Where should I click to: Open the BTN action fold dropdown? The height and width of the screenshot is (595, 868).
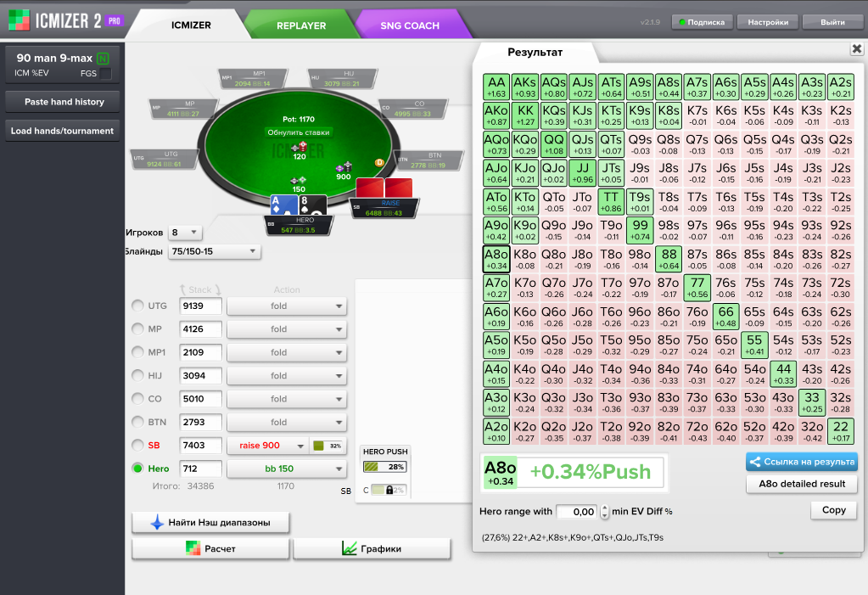(x=287, y=422)
